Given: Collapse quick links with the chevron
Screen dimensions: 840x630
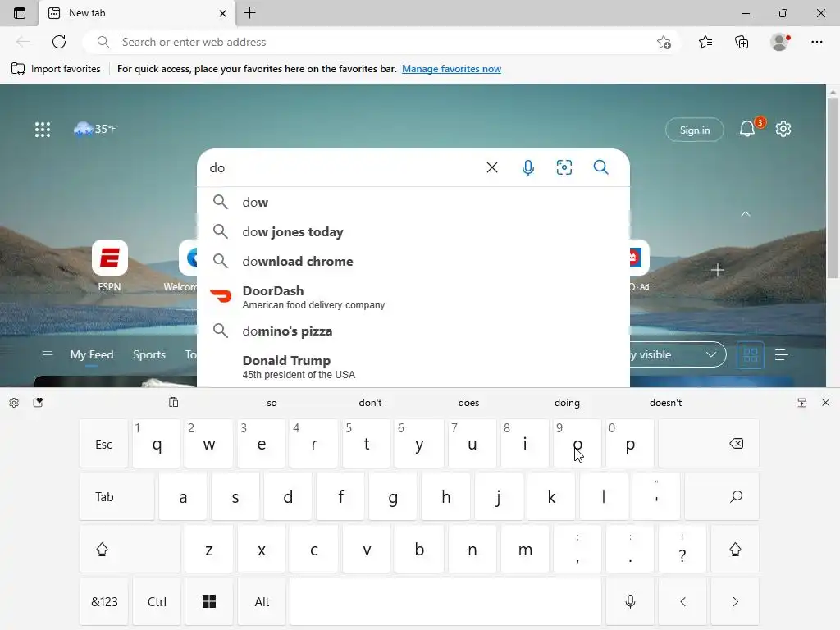Looking at the screenshot, I should tap(745, 214).
